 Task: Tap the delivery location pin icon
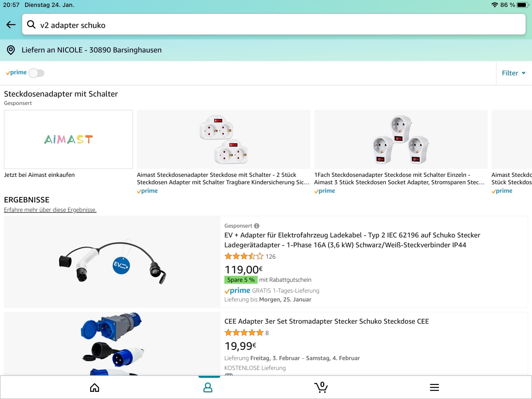pyautogui.click(x=11, y=50)
